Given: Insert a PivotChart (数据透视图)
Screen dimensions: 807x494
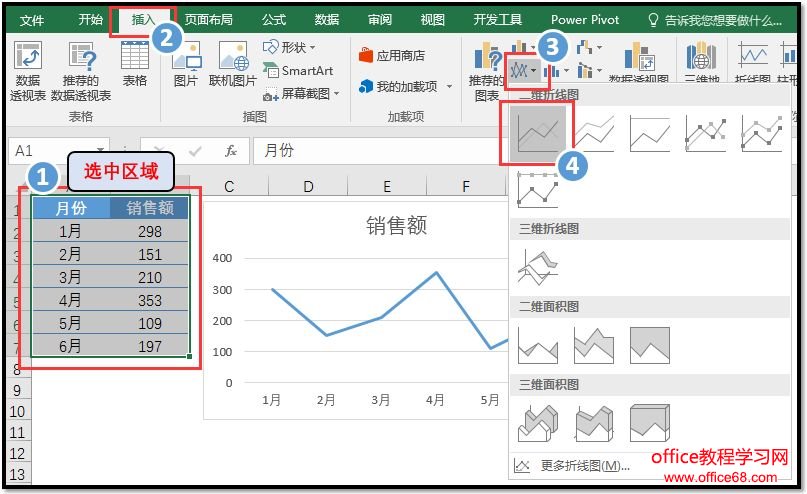Looking at the screenshot, I should [639, 62].
